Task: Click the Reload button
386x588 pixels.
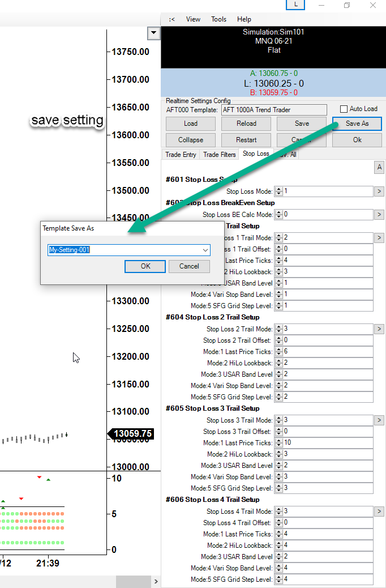Action: (246, 123)
